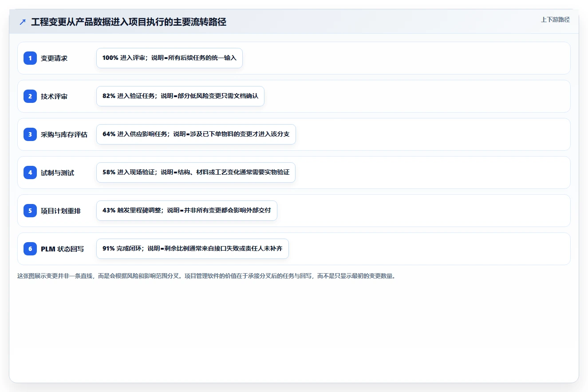Click the PLM 状态回写 step label
Viewport: 588px width, 392px height.
[62, 249]
